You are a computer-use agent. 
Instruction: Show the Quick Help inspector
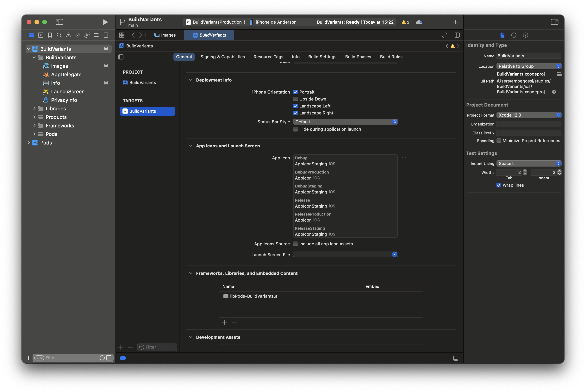tap(526, 35)
